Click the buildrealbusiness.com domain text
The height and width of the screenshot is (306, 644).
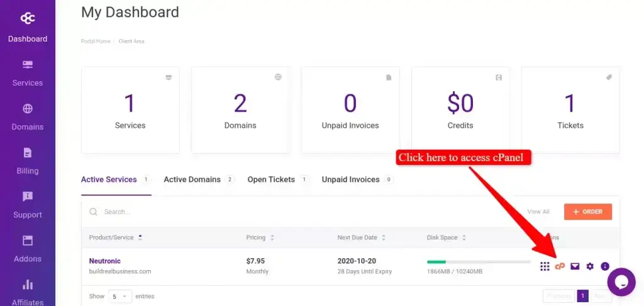(120, 271)
